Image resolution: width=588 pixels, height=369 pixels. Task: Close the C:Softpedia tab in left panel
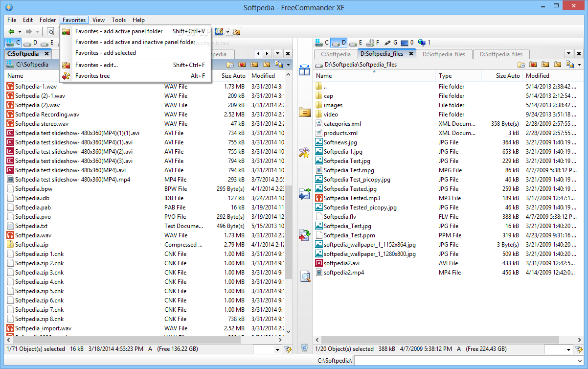pyautogui.click(x=46, y=54)
